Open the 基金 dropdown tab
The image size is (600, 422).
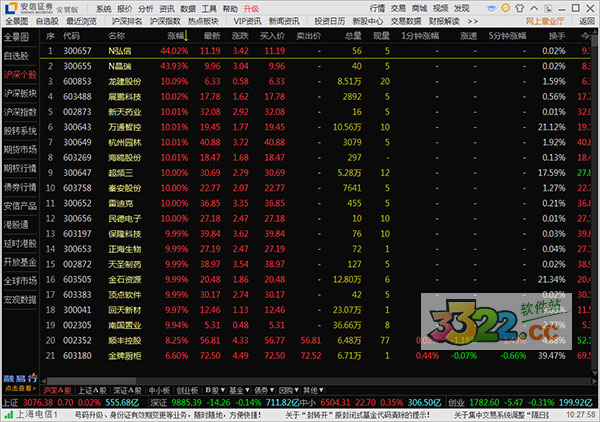pos(239,390)
